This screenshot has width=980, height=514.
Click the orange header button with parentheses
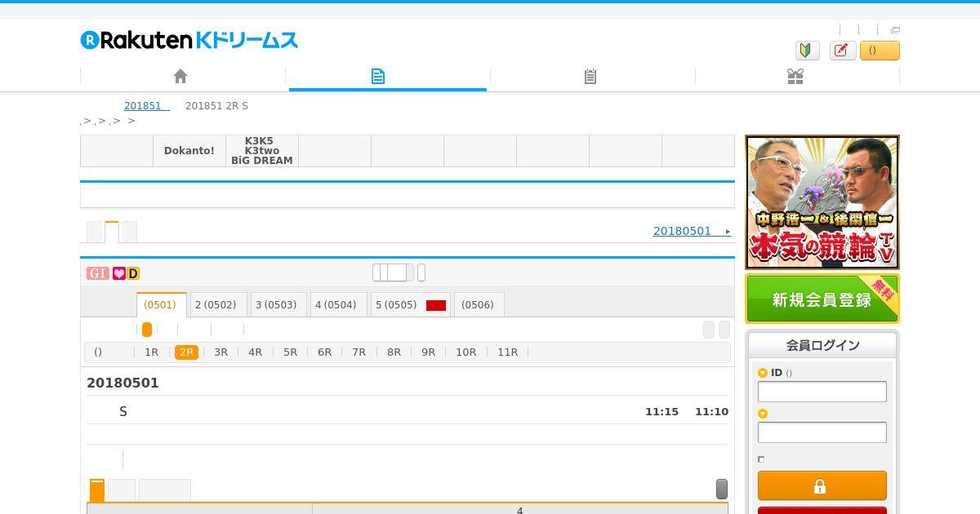880,51
